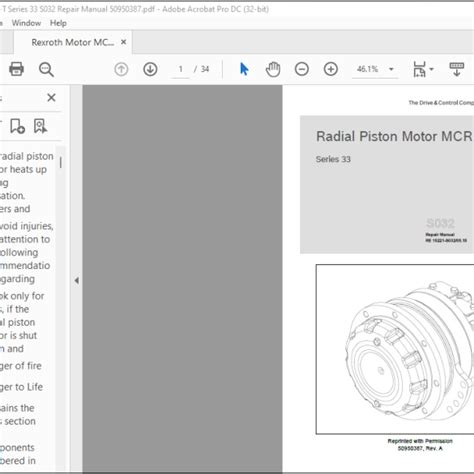Click the 'Radial Piston Motor MCR' title
Screen dimensions: 474x474
[x=394, y=136]
